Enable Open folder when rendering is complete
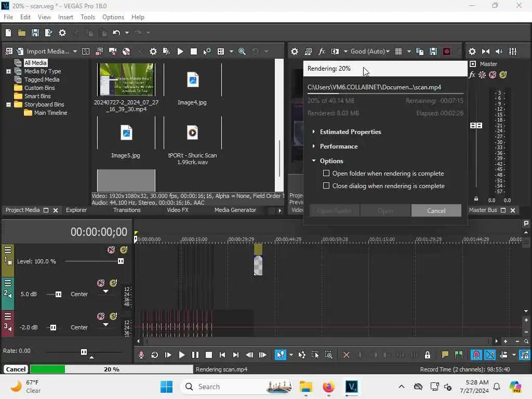Image resolution: width=532 pixels, height=399 pixels. coord(326,174)
